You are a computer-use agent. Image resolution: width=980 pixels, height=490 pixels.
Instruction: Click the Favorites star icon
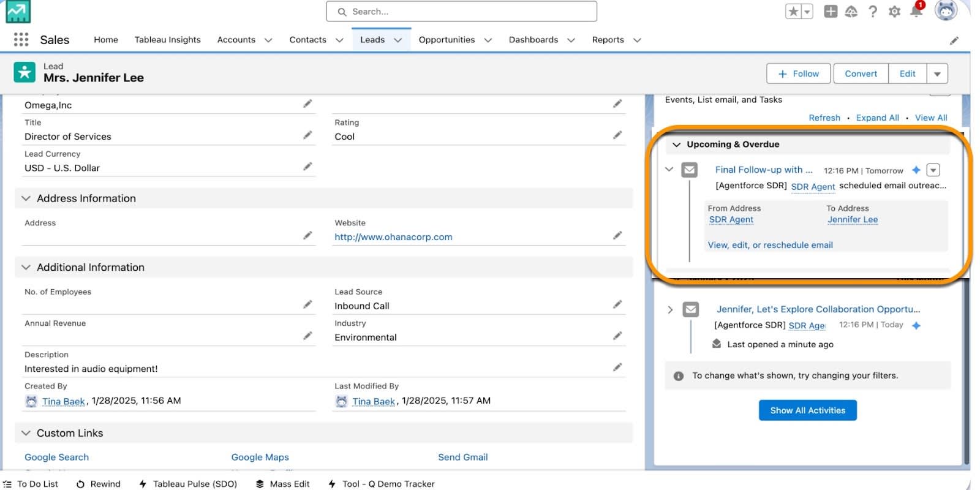[794, 12]
